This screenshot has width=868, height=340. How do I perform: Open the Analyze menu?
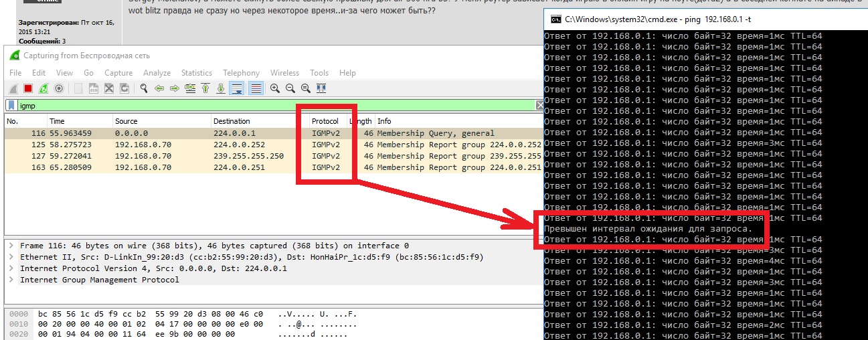(x=157, y=73)
